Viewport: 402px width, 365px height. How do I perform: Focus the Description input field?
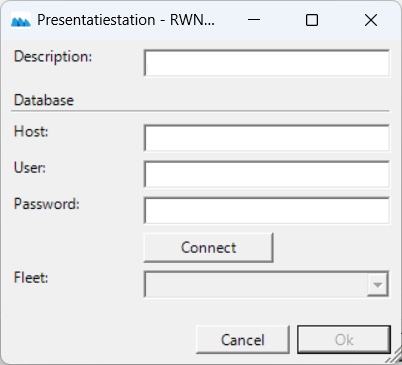(267, 63)
